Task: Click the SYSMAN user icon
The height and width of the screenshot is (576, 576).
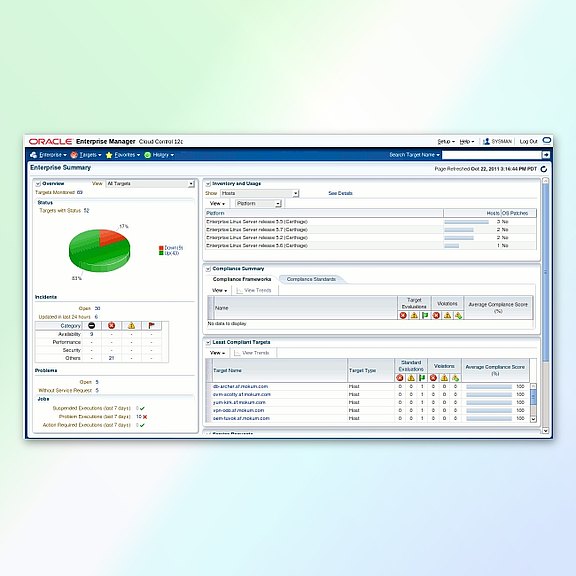Action: pos(486,141)
